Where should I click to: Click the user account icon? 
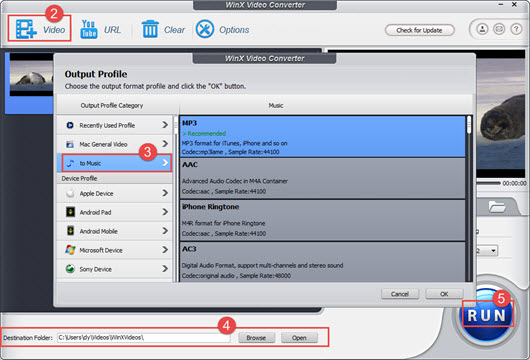coord(482,29)
